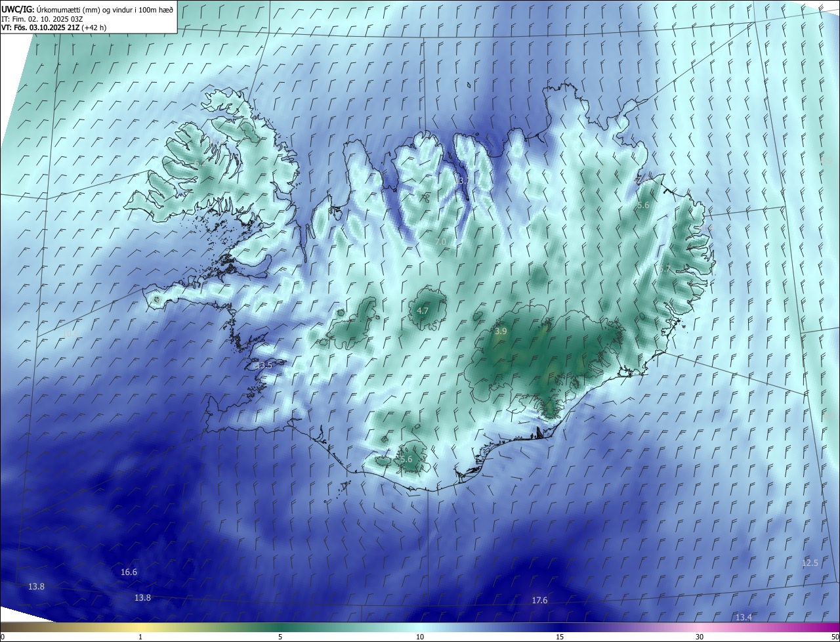Click the 30 tick label on the colorbar

pos(700,637)
